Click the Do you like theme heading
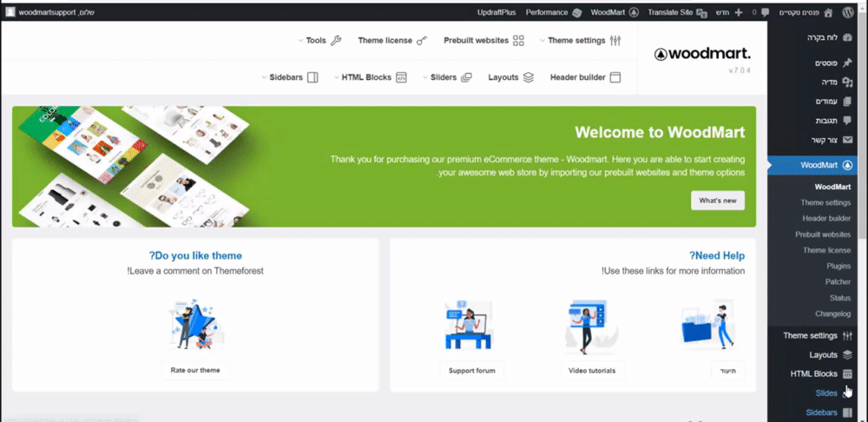Viewport: 868px width, 422px height. coord(195,256)
